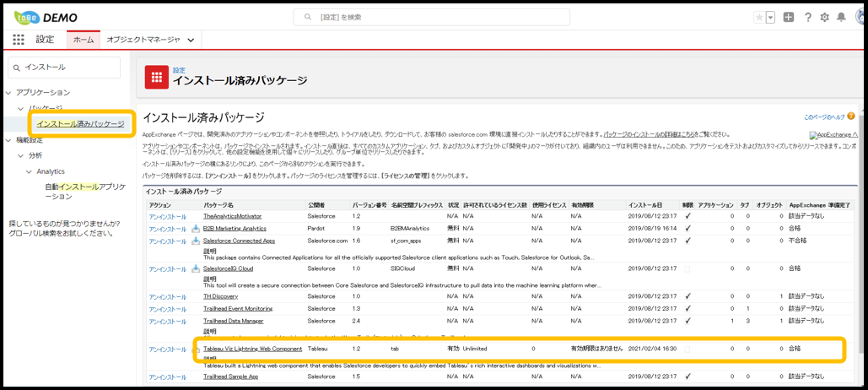Image resolution: width=868 pixels, height=390 pixels.
Task: Open the notifications bell
Action: [842, 17]
